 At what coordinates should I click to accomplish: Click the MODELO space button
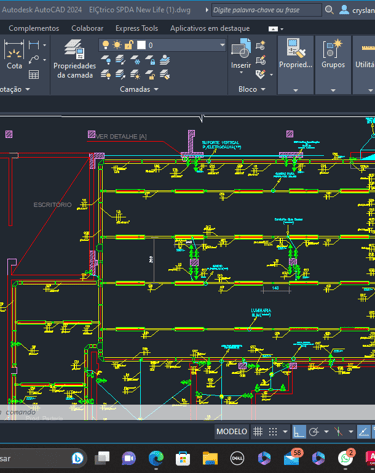(x=232, y=432)
